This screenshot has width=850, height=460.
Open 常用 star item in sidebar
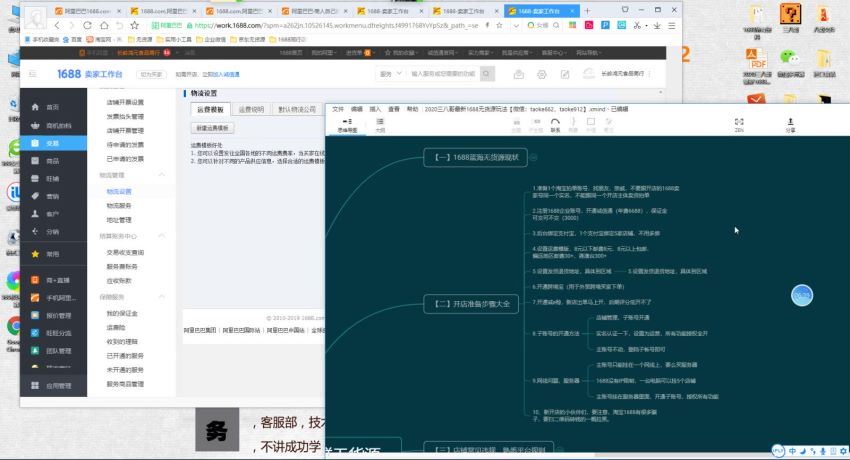click(53, 254)
